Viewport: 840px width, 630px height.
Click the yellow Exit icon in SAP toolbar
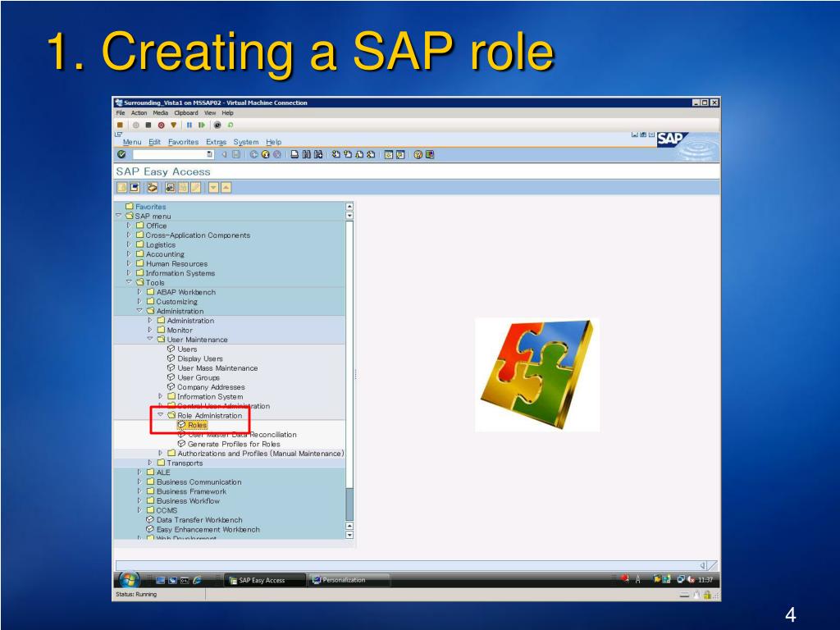tap(265, 154)
